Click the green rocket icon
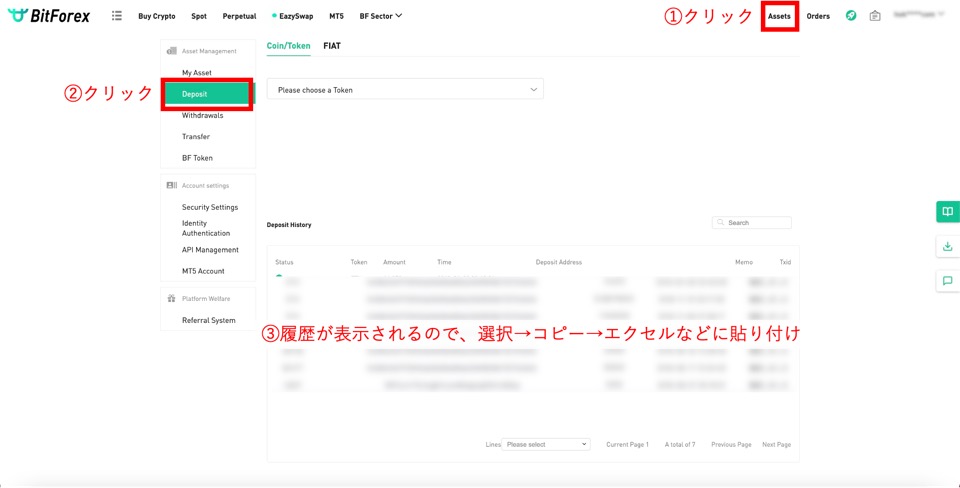The height and width of the screenshot is (488, 960). pyautogui.click(x=851, y=16)
